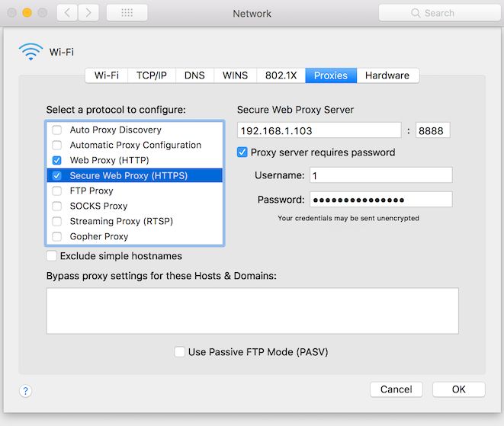This screenshot has height=426, width=504.
Task: Check Use Passive FTP Mode (PASV)
Action: tap(179, 352)
